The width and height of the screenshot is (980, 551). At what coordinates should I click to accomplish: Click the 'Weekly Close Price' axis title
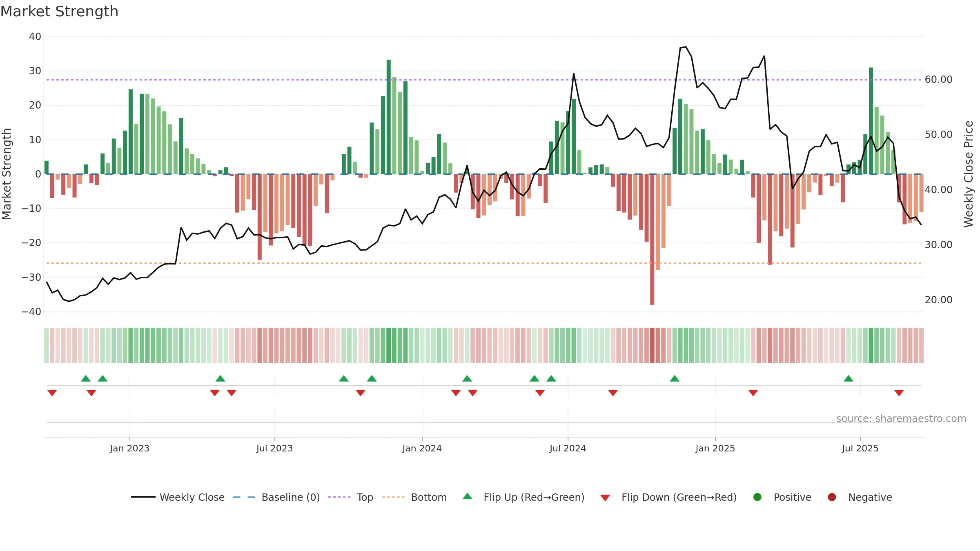click(968, 174)
